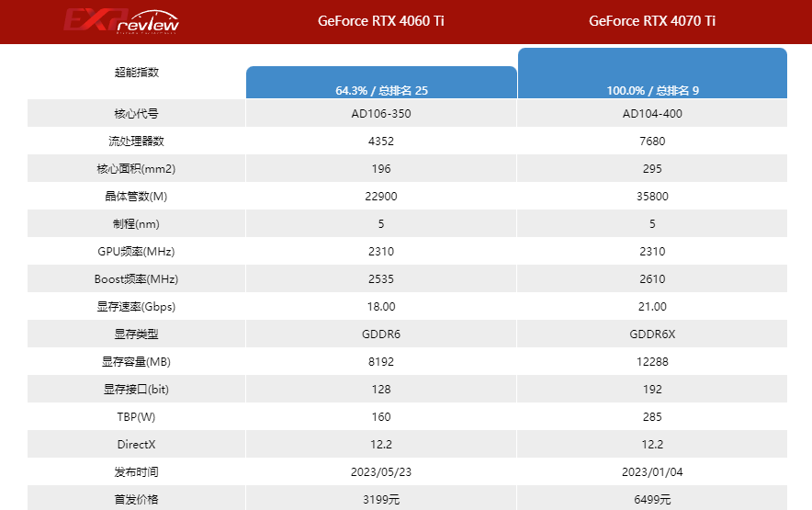Viewport: 812px width, 510px height.
Task: Select the GDDR6 cell
Action: 381,334
